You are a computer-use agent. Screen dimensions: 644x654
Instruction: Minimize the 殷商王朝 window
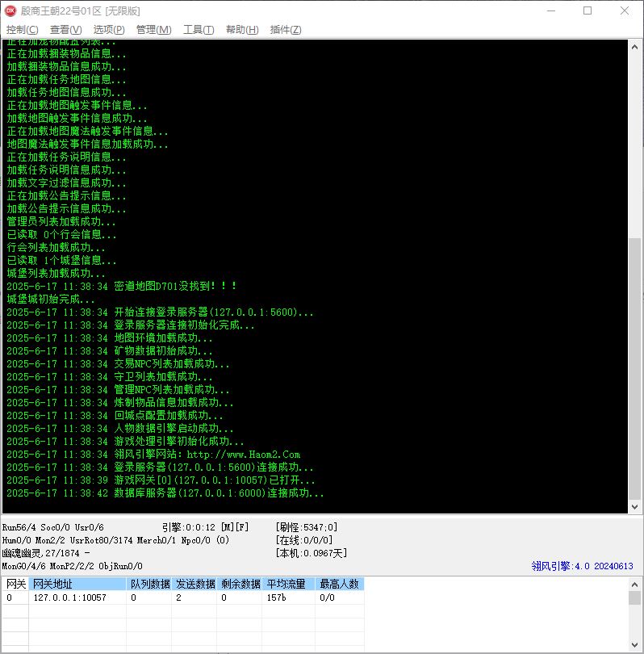click(x=551, y=10)
